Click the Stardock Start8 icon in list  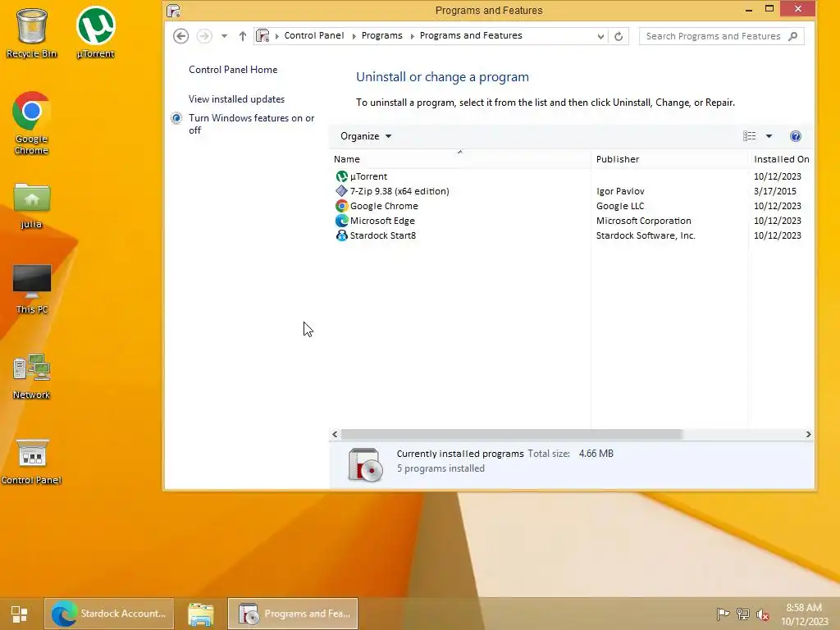[341, 235]
